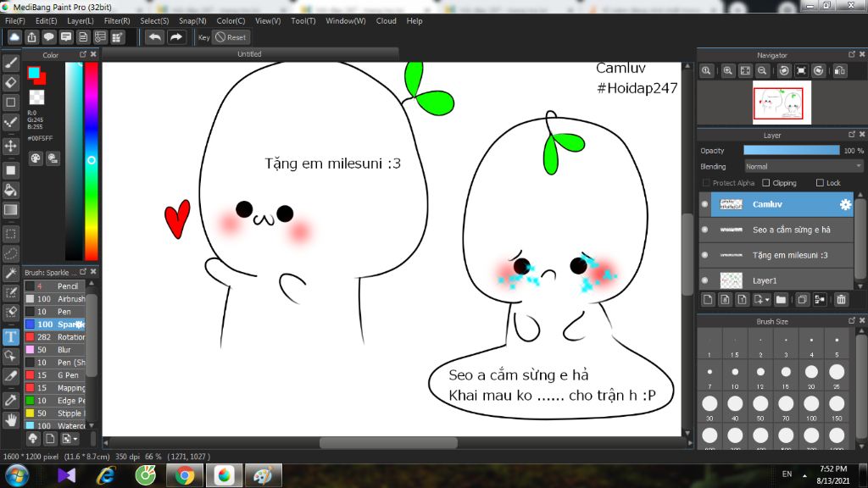Rotate canvas left in Navigator
Viewport: 868px width, 488px height.
point(784,71)
